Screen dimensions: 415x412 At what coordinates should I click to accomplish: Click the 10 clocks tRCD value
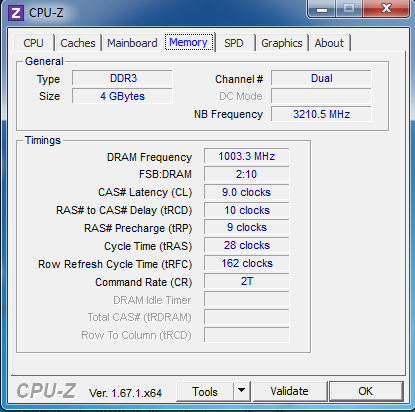pyautogui.click(x=247, y=210)
